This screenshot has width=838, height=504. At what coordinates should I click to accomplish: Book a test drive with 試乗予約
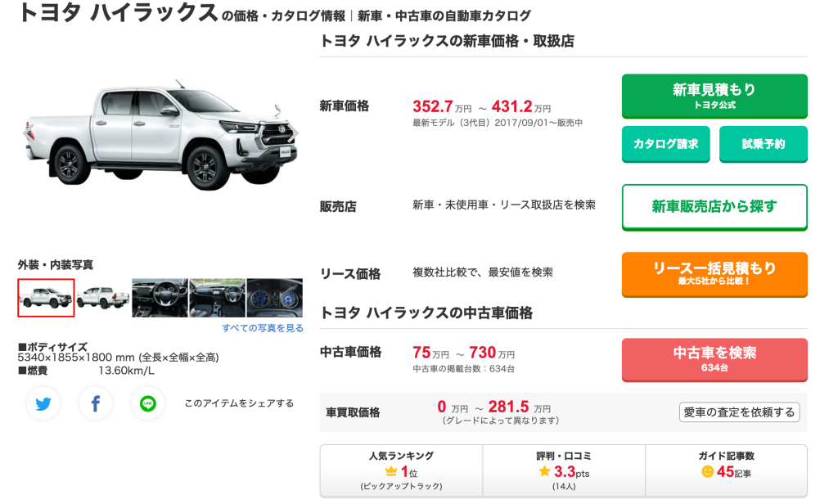click(x=763, y=144)
